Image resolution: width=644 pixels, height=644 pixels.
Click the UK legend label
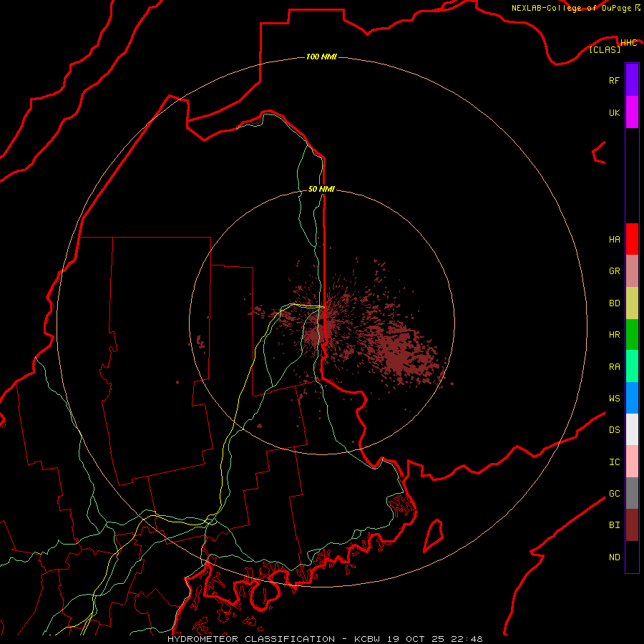tap(614, 112)
